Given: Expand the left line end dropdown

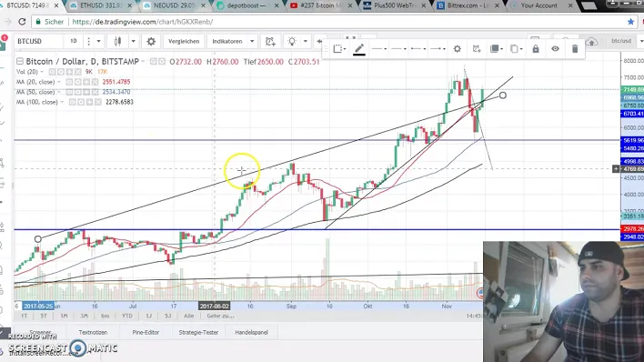Looking at the screenshot, I should coord(418,49).
